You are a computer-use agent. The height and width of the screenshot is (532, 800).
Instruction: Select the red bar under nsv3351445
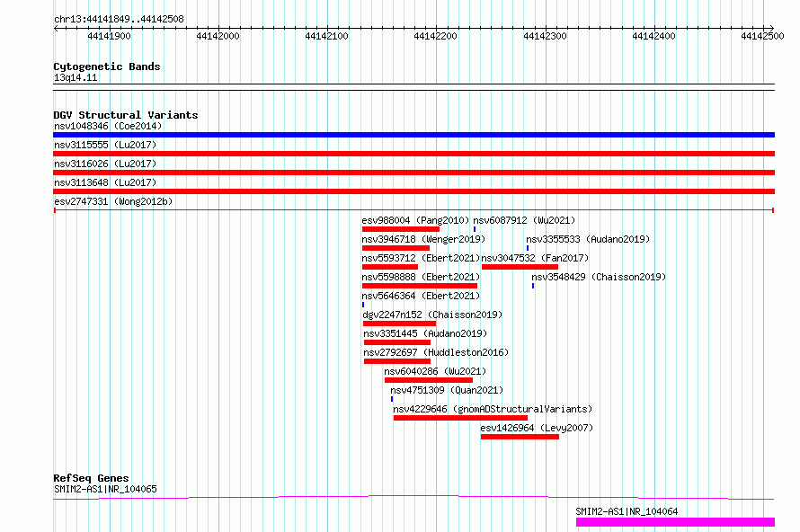click(x=397, y=342)
